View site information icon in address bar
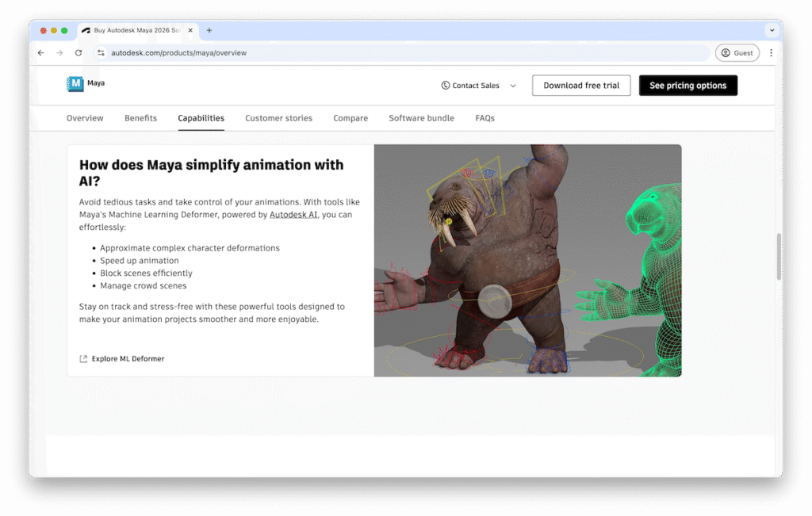812x516 pixels. point(101,53)
